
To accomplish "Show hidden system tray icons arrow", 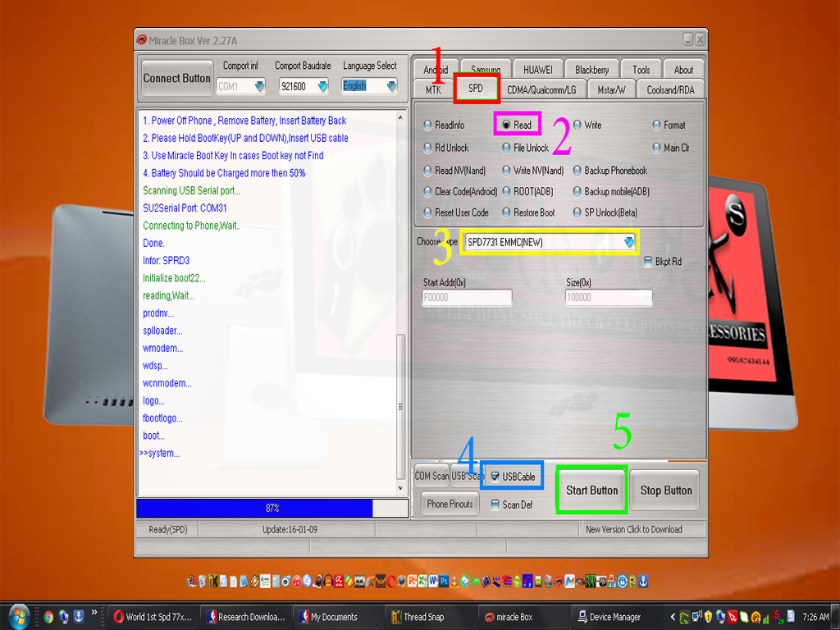I will pyautogui.click(x=674, y=617).
